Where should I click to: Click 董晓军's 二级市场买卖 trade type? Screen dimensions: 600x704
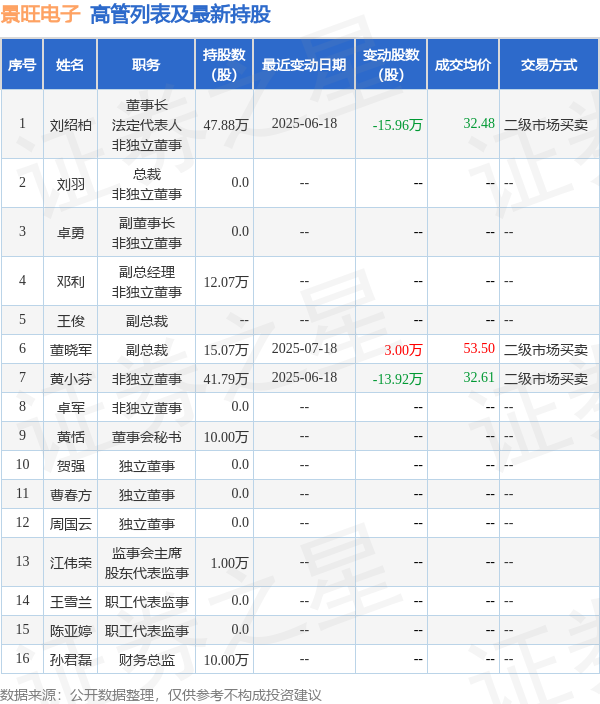(546, 349)
